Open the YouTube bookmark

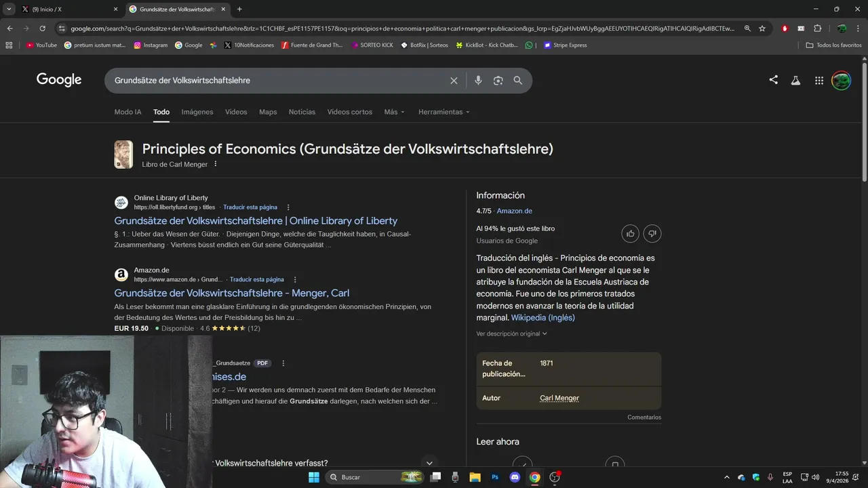[41, 45]
